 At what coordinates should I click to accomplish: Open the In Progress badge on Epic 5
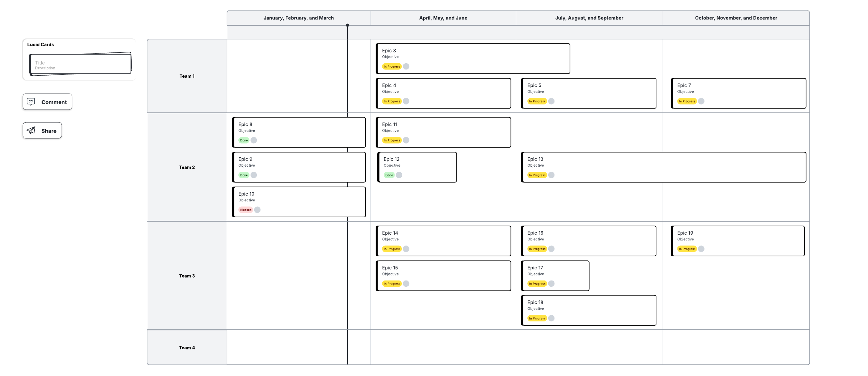point(537,101)
